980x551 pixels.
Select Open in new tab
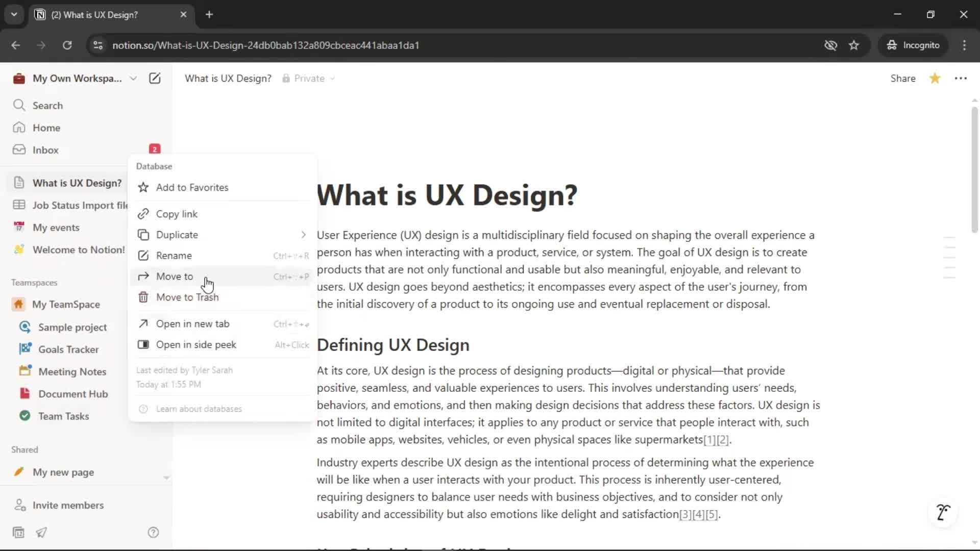[x=223, y=323]
